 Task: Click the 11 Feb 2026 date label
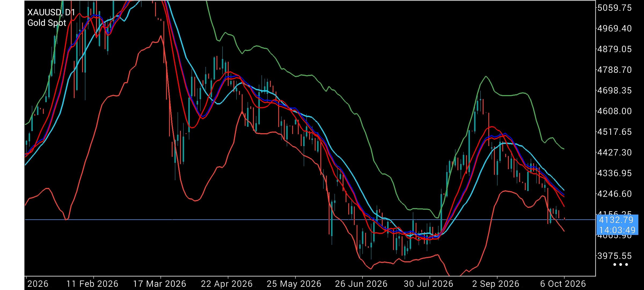click(92, 284)
